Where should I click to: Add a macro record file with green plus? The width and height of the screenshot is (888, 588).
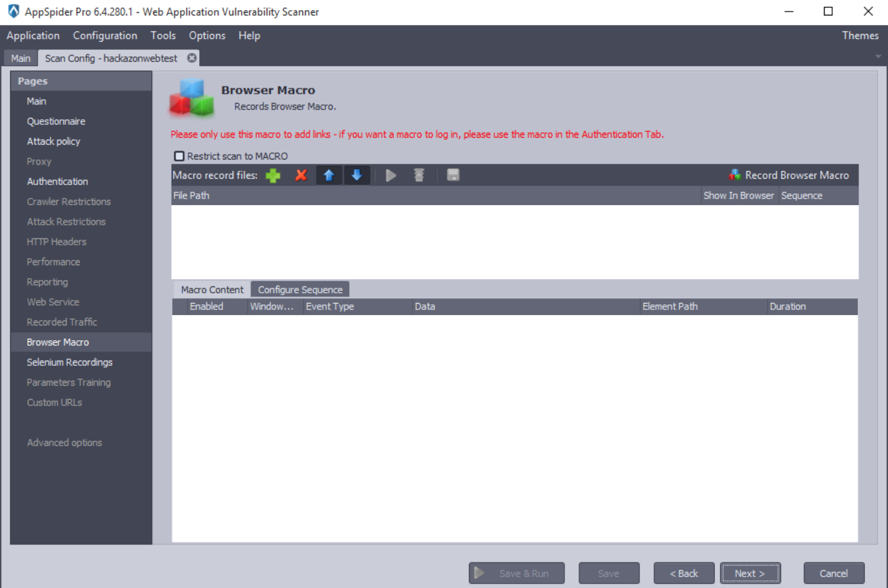pos(273,175)
